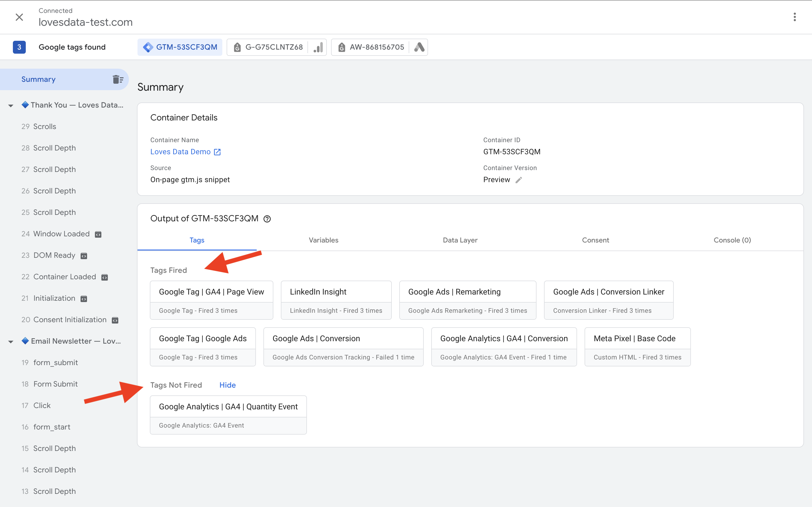Switch to the Variables tab

323,240
